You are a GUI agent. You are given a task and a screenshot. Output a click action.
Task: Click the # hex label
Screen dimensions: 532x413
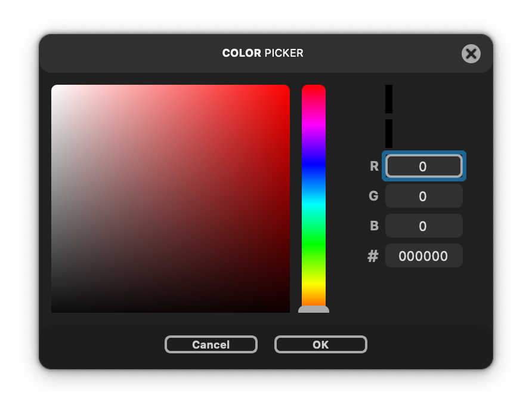click(373, 256)
